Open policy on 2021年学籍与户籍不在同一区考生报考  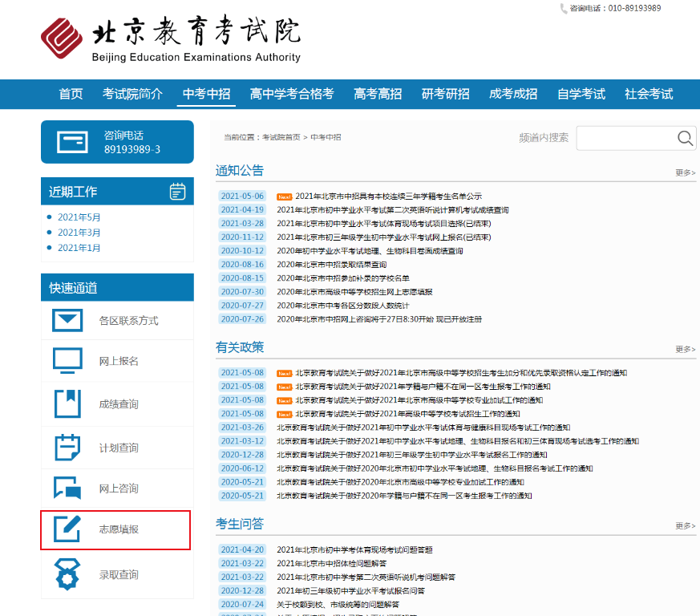423,387
